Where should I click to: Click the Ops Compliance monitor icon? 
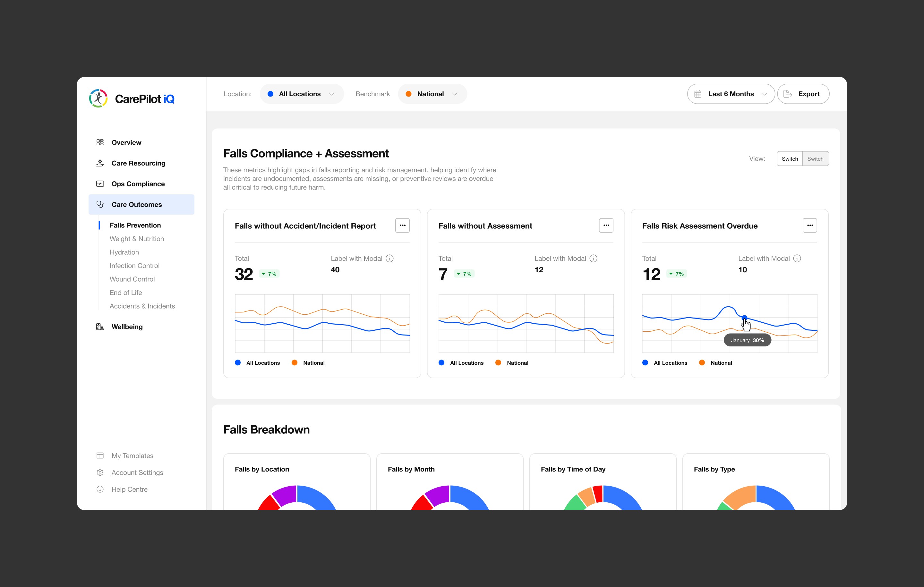(x=100, y=184)
